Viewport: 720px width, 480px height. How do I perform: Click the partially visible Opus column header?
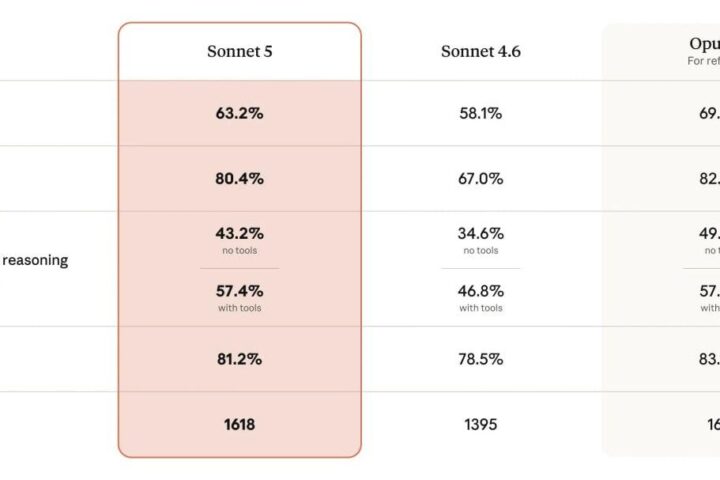[x=704, y=44]
